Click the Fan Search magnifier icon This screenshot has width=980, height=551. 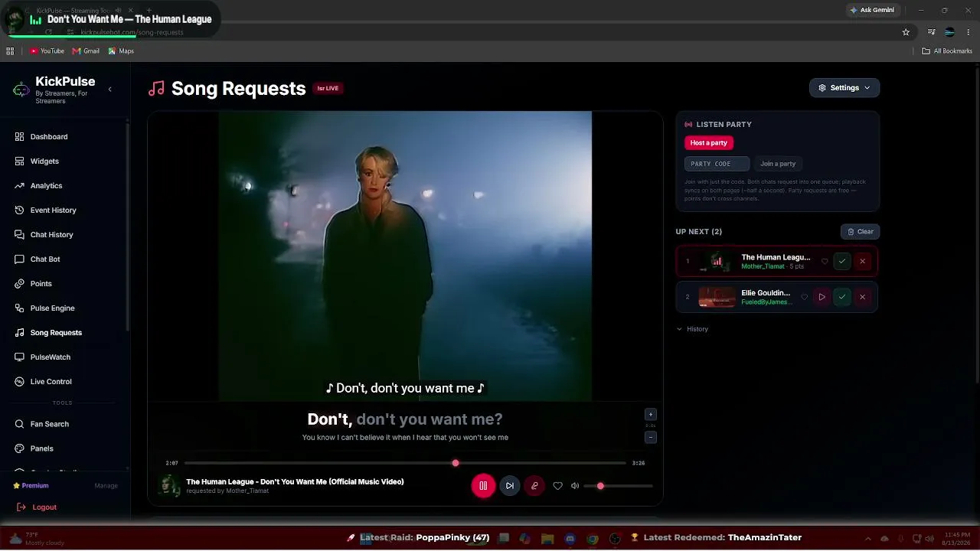(x=20, y=424)
